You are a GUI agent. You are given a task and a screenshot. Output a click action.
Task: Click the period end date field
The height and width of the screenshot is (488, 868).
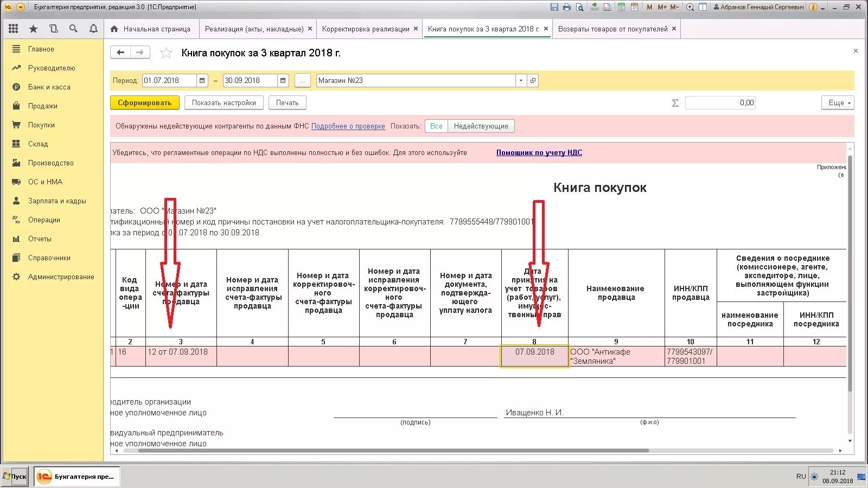pos(250,80)
